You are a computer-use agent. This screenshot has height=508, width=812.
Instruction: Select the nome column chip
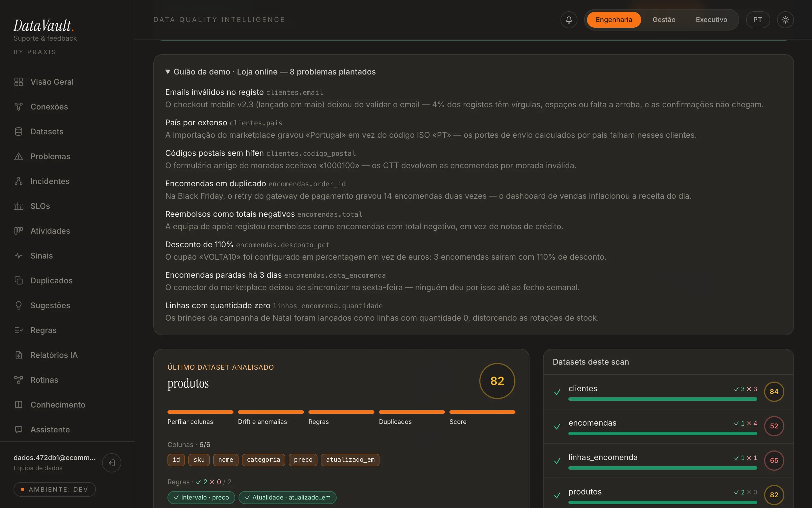tap(226, 460)
